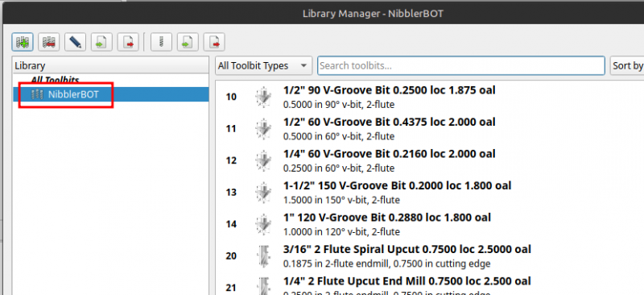Click the Library column header
The height and width of the screenshot is (295, 644).
coord(111,66)
